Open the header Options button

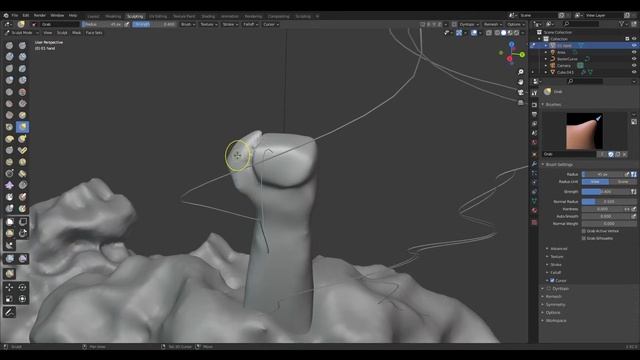pyautogui.click(x=516, y=24)
